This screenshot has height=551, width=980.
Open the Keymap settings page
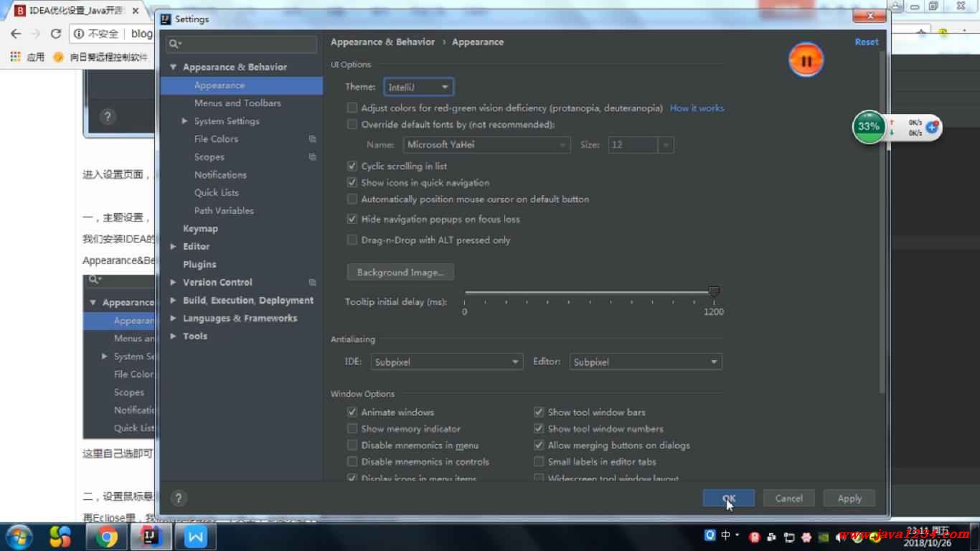(x=200, y=229)
